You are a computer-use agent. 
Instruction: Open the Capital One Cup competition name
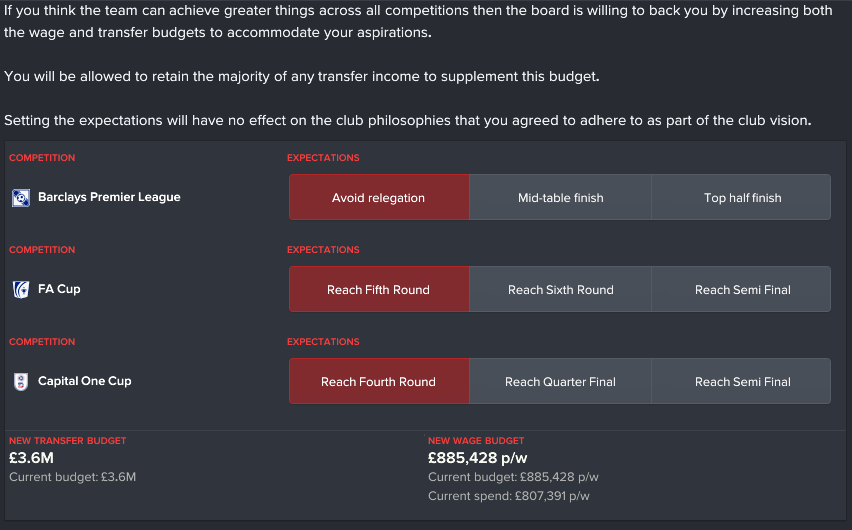(x=84, y=382)
